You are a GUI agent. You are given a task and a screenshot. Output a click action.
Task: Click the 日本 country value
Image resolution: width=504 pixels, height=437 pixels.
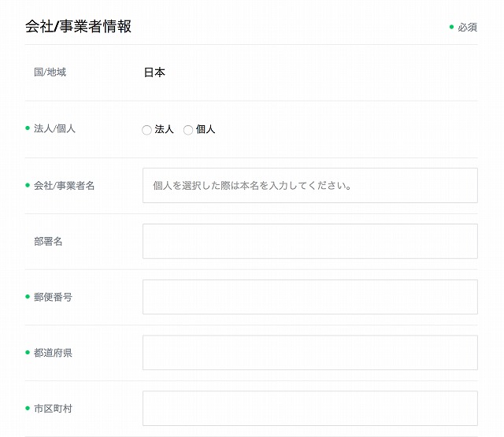(x=154, y=72)
